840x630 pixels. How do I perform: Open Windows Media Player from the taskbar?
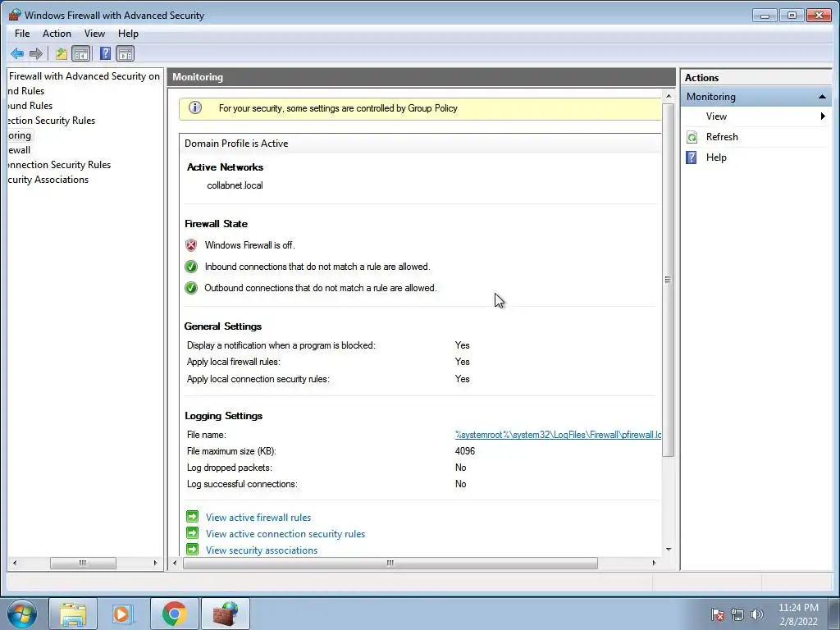[x=122, y=614]
